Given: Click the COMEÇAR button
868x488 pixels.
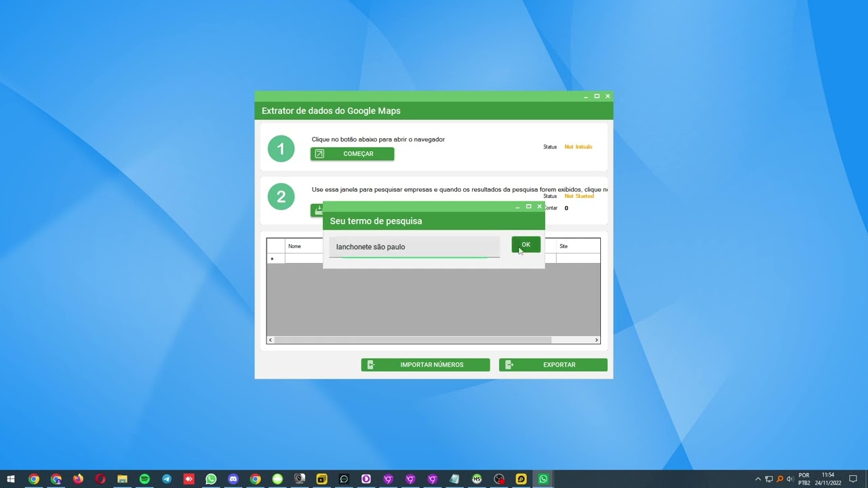Looking at the screenshot, I should point(352,154).
